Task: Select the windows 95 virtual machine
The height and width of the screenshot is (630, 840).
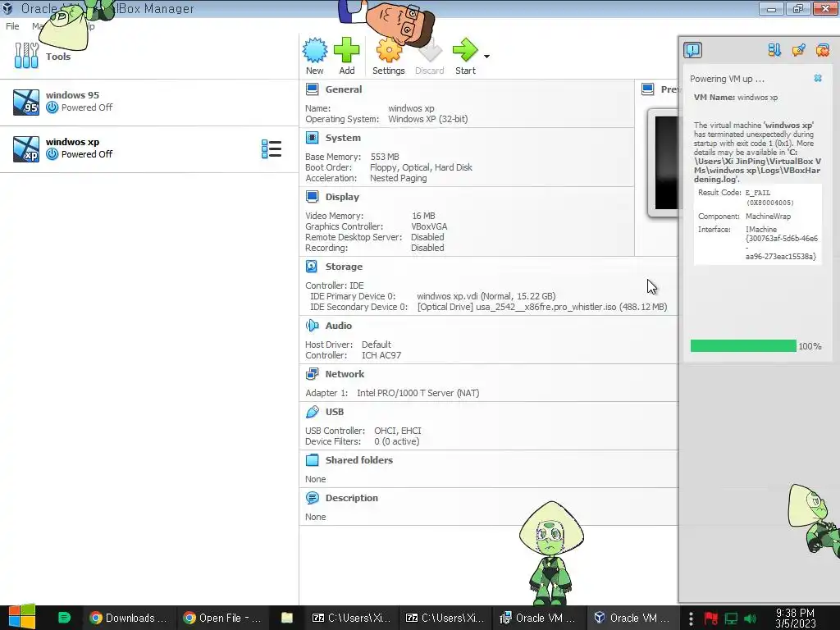Action: click(149, 102)
